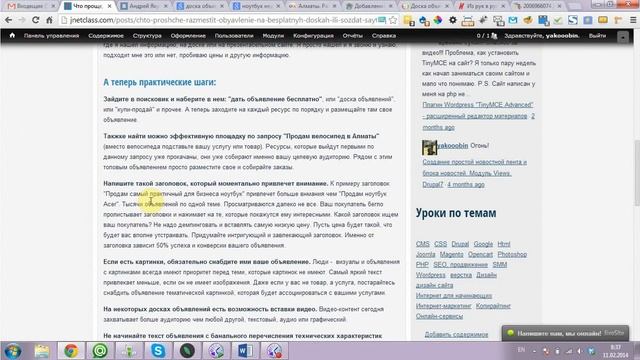This screenshot has height=360, width=640.
Task: Open Отчёты admin menu item
Action: (x=353, y=36)
